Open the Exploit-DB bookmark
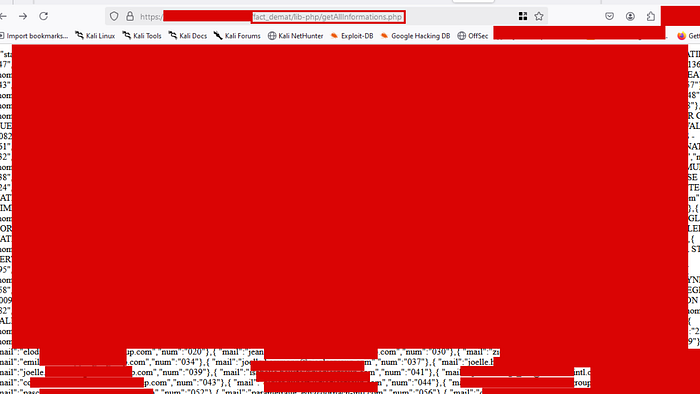Viewport: 700px width, 394px height. [x=352, y=36]
